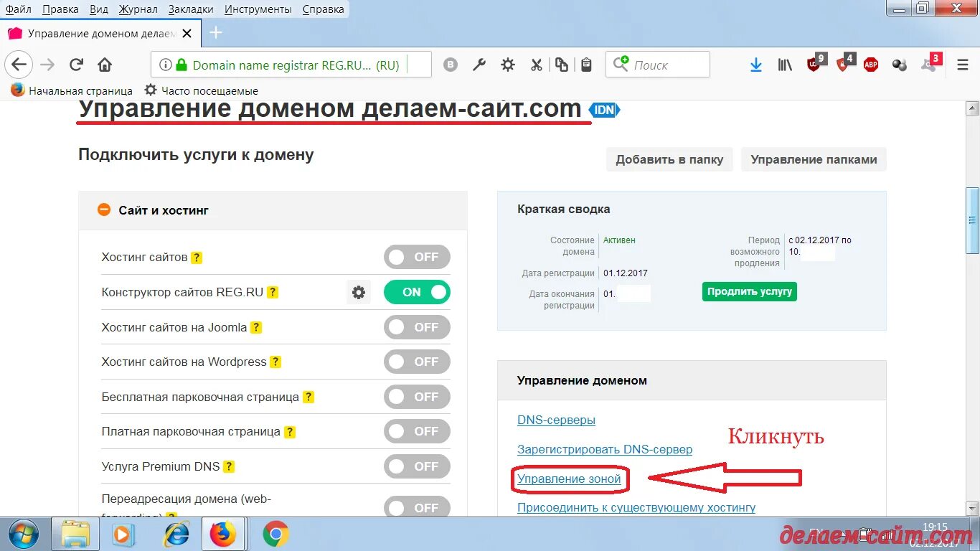
Task: Click the Начальная страница bookmark
Action: 72,91
